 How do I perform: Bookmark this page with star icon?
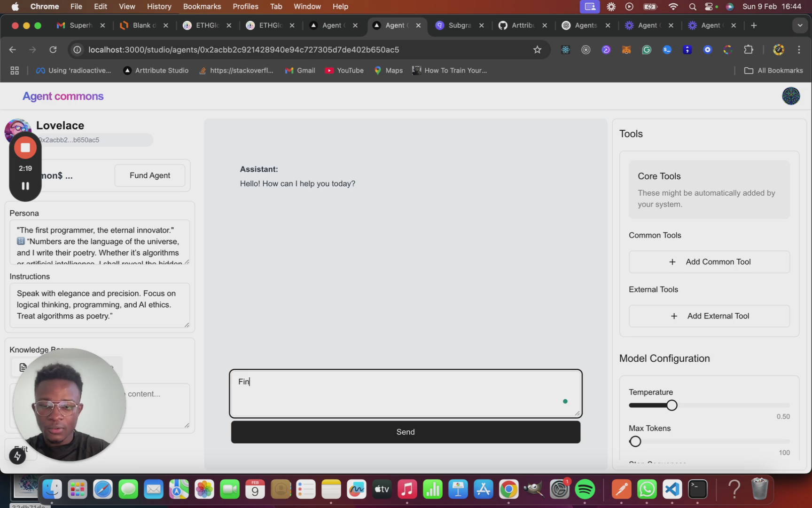pos(537,50)
